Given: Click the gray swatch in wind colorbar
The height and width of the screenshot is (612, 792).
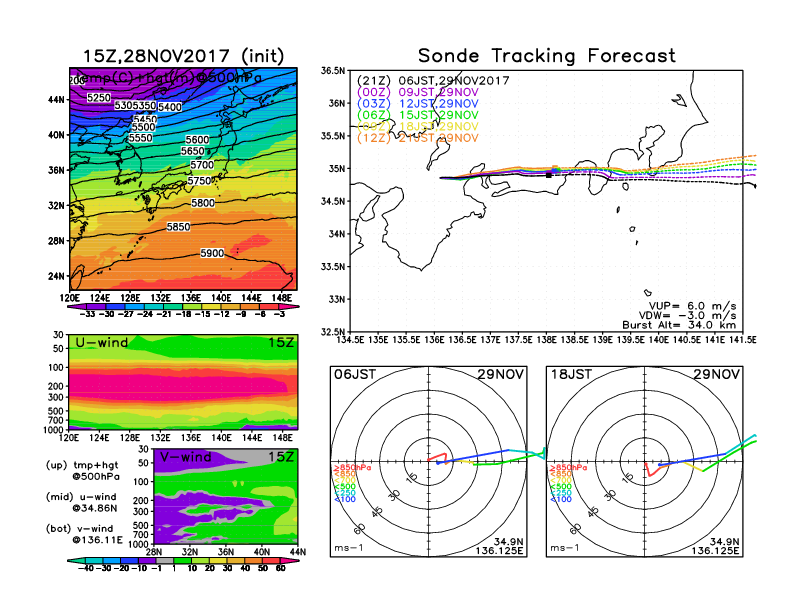Looking at the screenshot, I should tap(164, 561).
